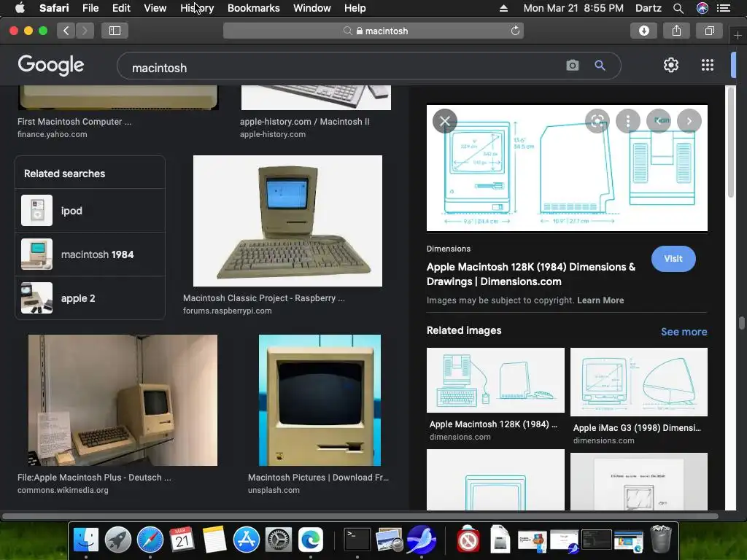The width and height of the screenshot is (747, 560).
Task: Open the Google apps grid icon
Action: [x=708, y=65]
